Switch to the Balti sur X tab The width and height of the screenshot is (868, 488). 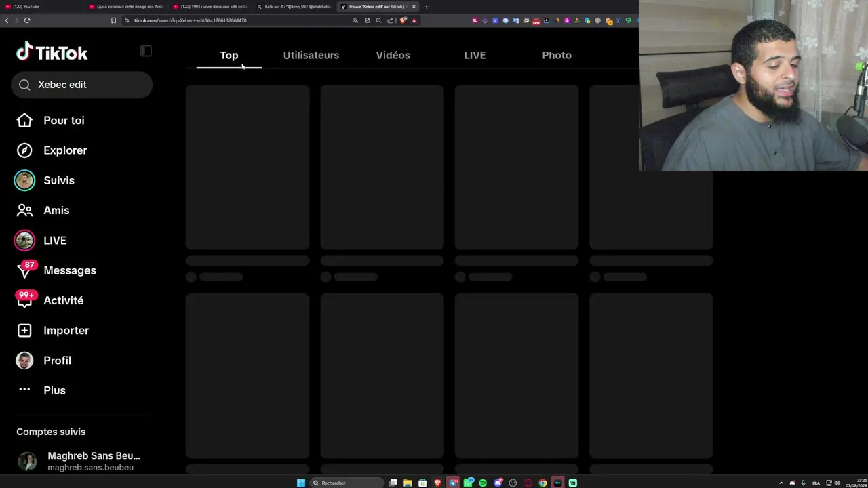tap(294, 7)
